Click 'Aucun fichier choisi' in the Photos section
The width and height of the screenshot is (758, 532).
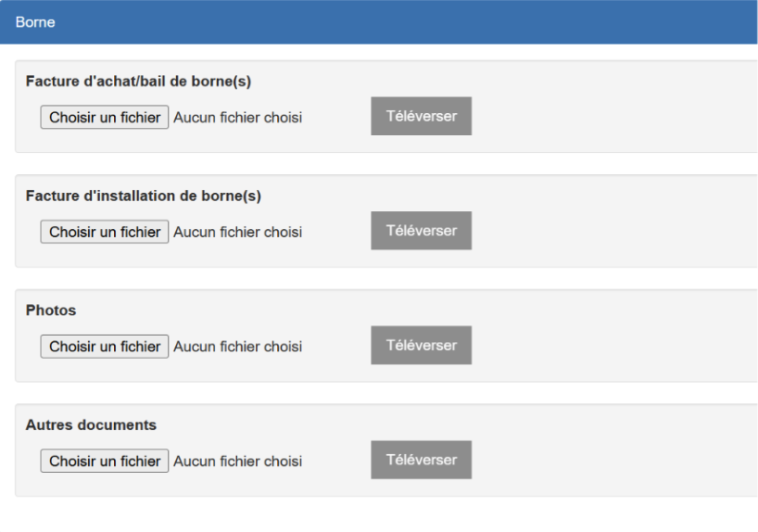point(238,347)
